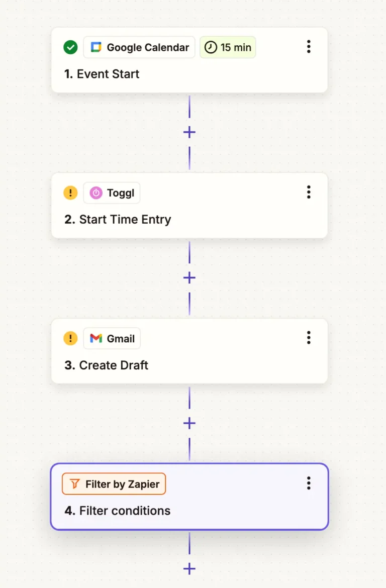Open Filter conditions step three-dot menu
This screenshot has width=386, height=588.
click(309, 483)
